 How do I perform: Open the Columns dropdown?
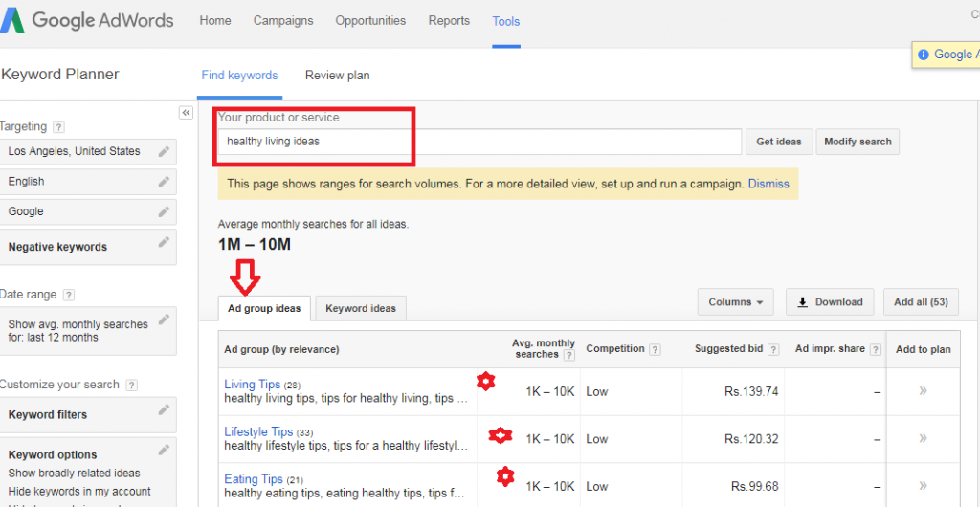(x=736, y=302)
